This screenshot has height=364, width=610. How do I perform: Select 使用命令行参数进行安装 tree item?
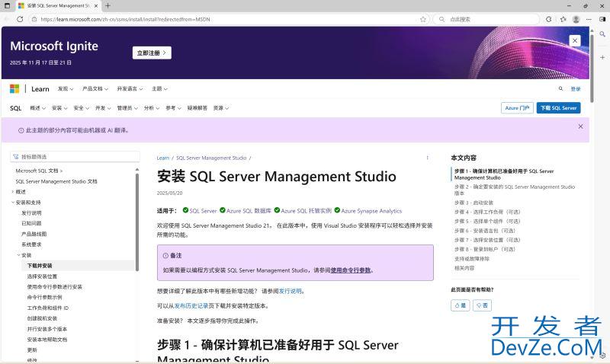[54, 286]
